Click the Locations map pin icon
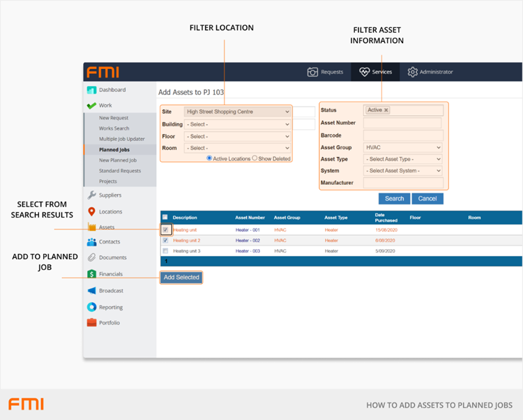This screenshot has width=523, height=420. [x=91, y=211]
